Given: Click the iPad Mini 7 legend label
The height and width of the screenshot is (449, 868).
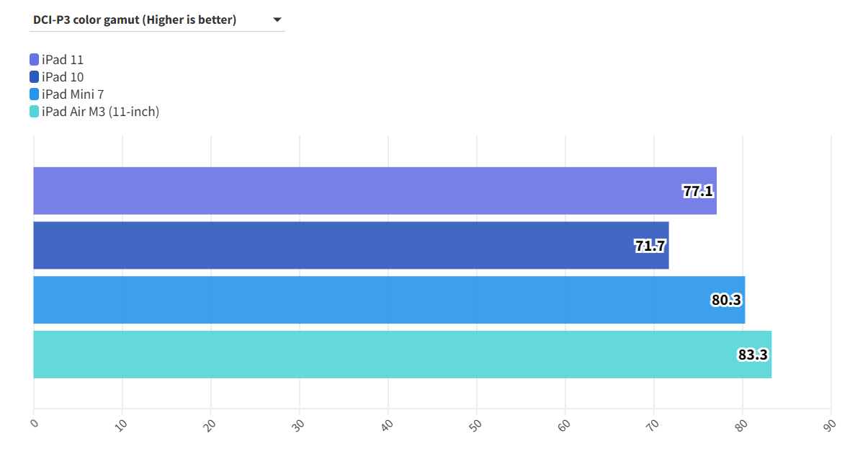Looking at the screenshot, I should (73, 94).
